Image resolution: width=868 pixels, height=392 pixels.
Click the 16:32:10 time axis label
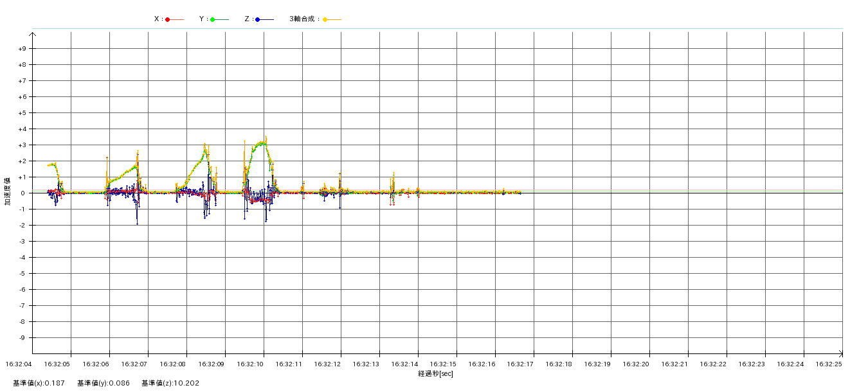(x=250, y=364)
